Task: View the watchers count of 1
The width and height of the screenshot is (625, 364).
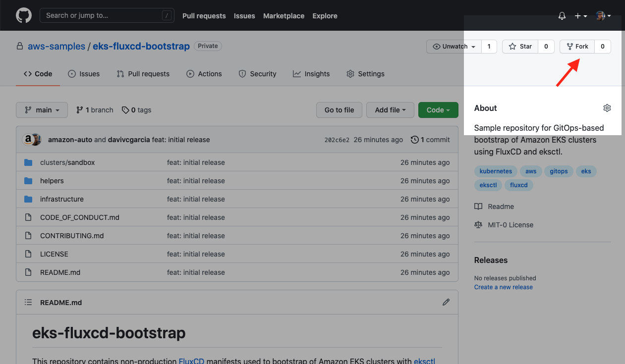Action: [x=489, y=47]
